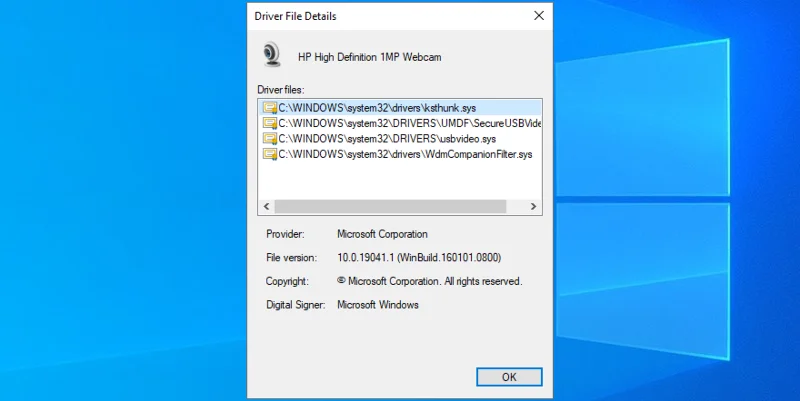The height and width of the screenshot is (401, 800).
Task: Click the file icon beside usbvideo.sys
Action: coord(269,139)
